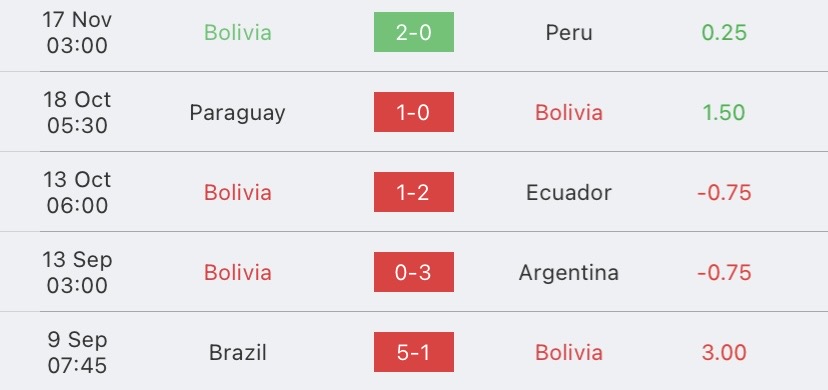
Task: Click Bolivia in the 18 Oct match
Action: pos(569,112)
